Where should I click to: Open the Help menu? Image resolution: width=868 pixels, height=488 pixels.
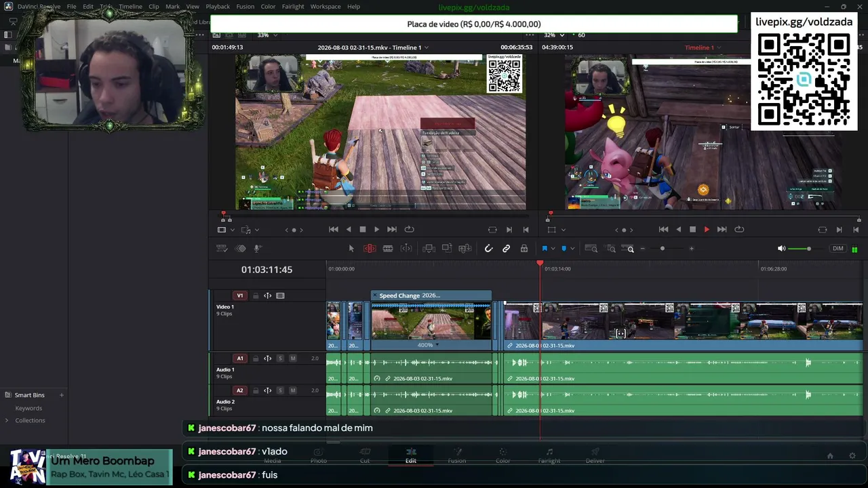tap(353, 6)
